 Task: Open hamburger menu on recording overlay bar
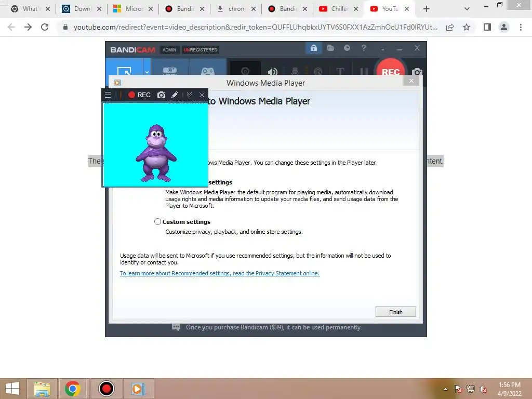pyautogui.click(x=108, y=95)
